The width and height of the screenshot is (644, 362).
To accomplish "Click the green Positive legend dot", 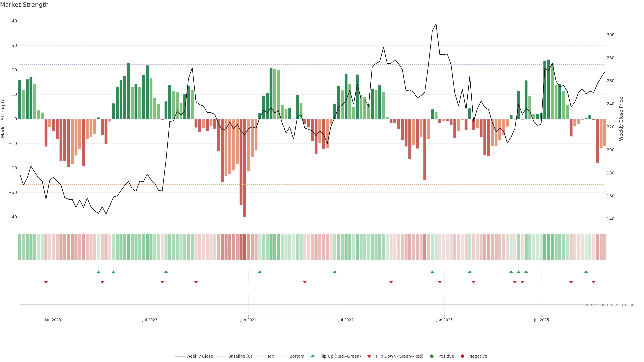I will coord(432,356).
